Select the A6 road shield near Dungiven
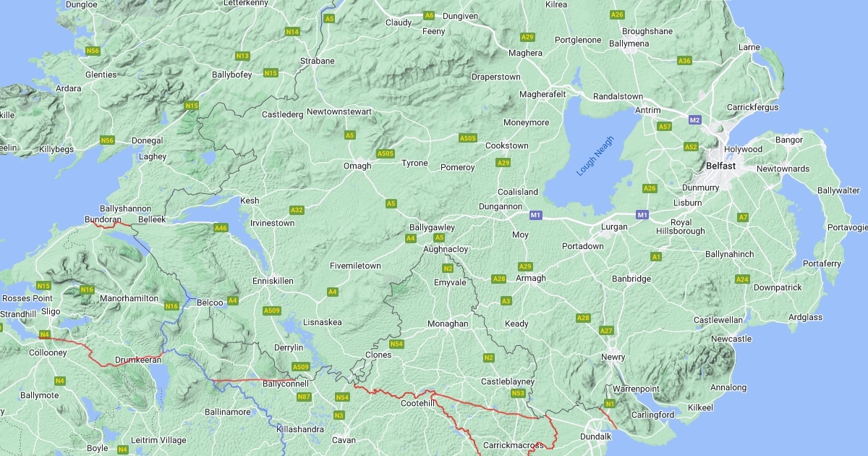The image size is (868, 456). (429, 15)
